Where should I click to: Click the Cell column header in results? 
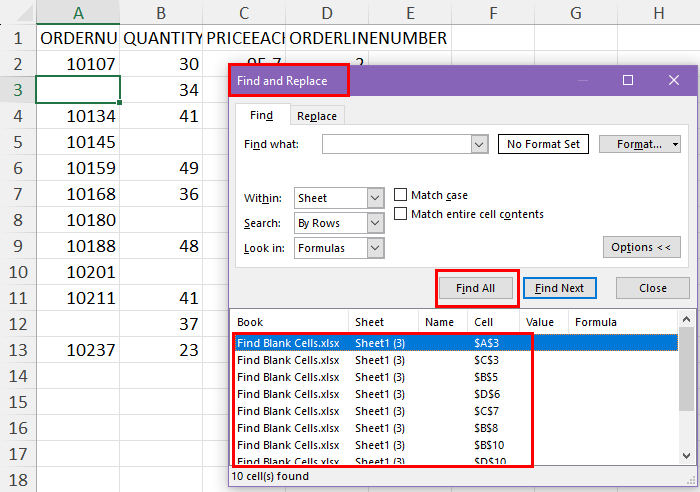tap(493, 322)
